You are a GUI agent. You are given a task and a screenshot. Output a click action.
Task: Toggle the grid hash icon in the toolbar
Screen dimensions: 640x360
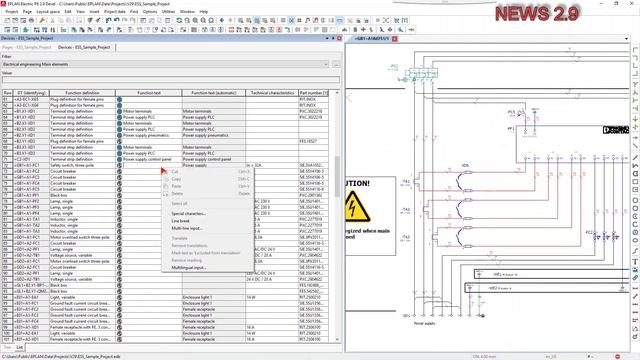tap(299, 20)
